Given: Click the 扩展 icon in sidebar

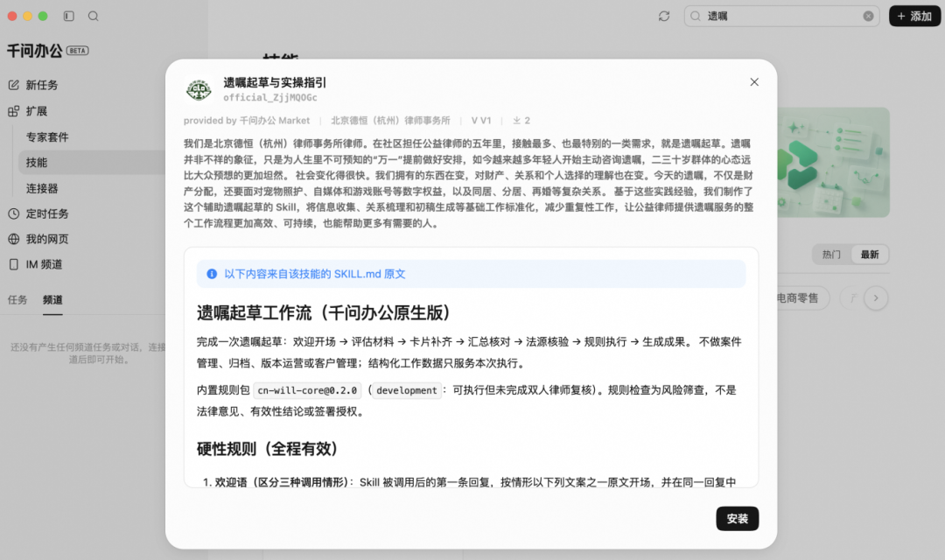Looking at the screenshot, I should 14,111.
